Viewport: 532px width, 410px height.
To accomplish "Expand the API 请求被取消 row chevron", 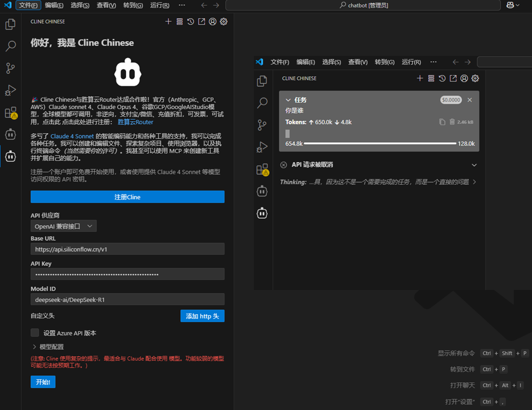I will pos(475,165).
